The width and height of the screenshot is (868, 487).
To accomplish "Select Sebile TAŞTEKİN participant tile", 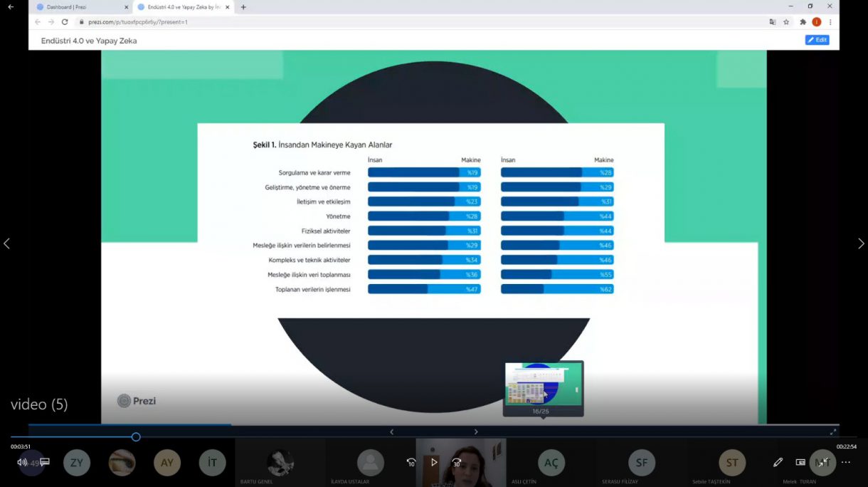I will tap(732, 463).
